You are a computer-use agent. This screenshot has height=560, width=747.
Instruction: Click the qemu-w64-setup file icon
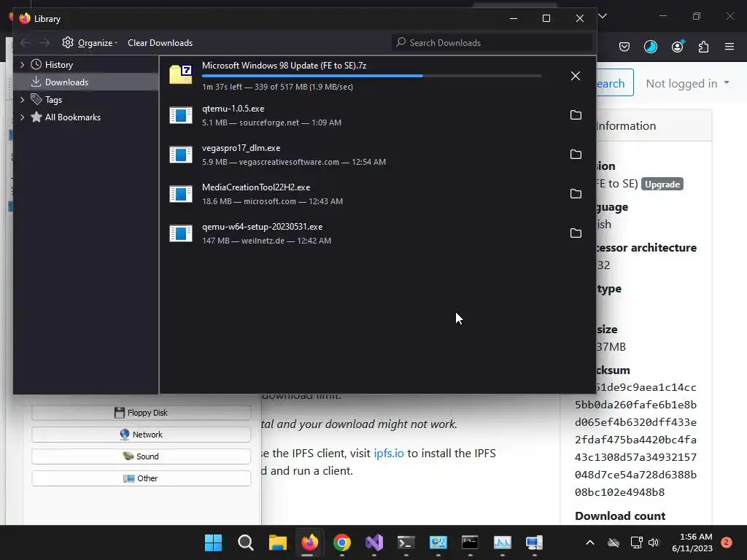pos(181,234)
